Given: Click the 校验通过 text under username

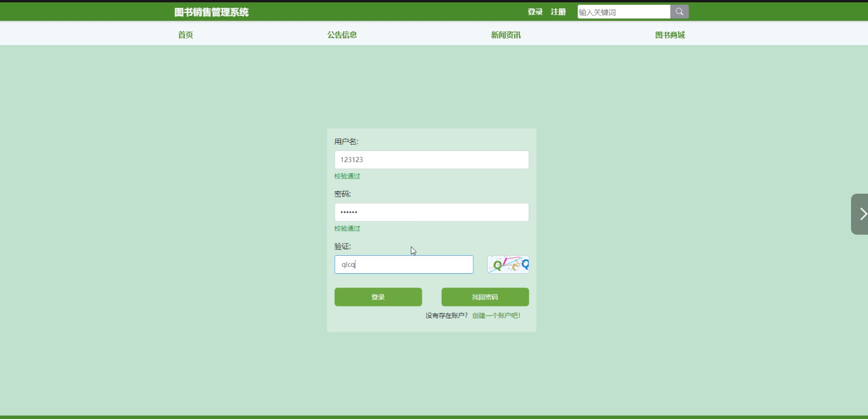Looking at the screenshot, I should click(x=347, y=176).
